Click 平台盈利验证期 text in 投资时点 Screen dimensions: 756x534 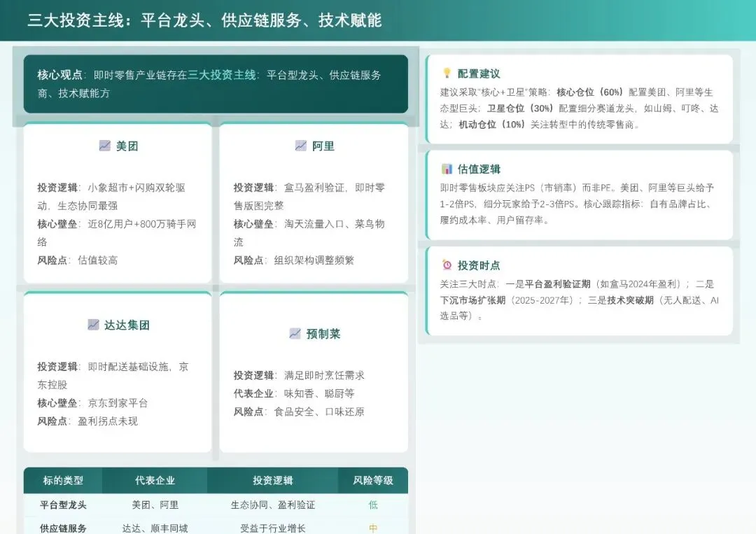[557, 284]
